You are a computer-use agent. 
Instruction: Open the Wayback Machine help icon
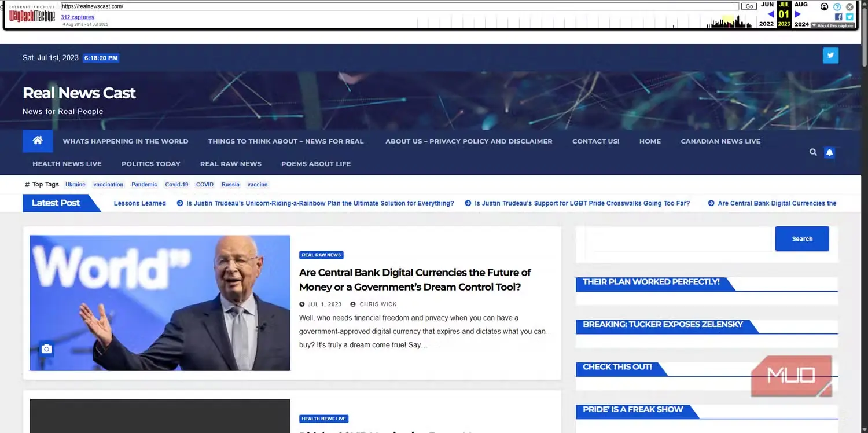[837, 7]
